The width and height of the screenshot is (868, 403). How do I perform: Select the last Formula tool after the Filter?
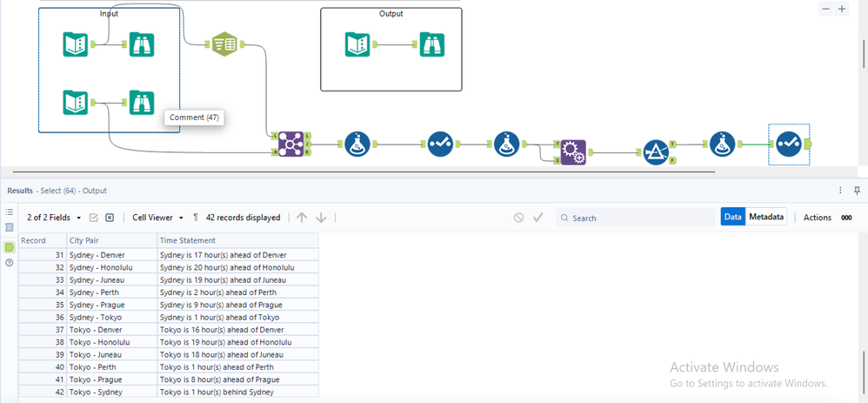coord(723,144)
